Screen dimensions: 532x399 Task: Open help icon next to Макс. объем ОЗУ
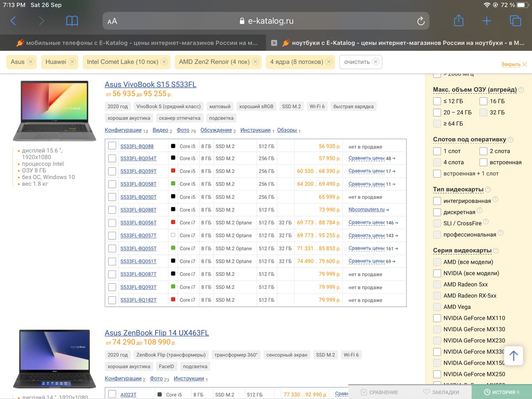(x=521, y=89)
